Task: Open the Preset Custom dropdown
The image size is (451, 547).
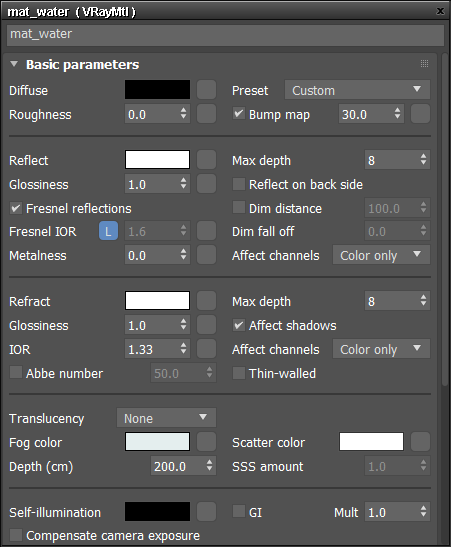Action: click(357, 90)
